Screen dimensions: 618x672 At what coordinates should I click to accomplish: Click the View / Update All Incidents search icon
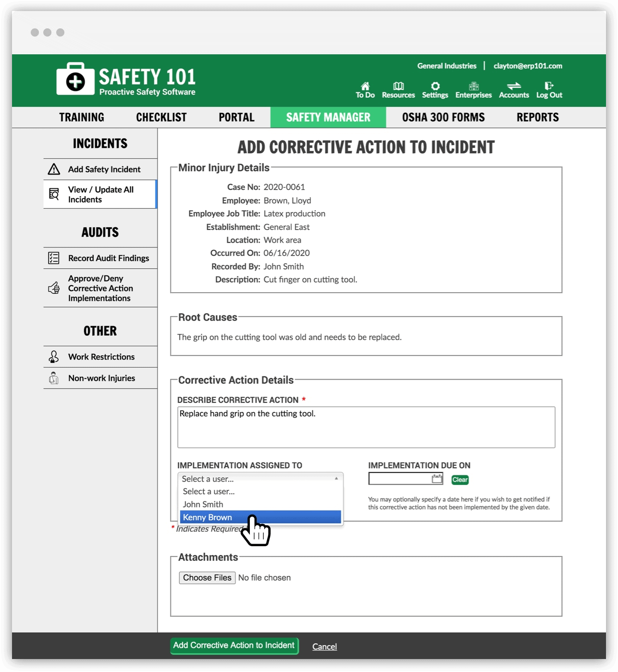(x=54, y=194)
